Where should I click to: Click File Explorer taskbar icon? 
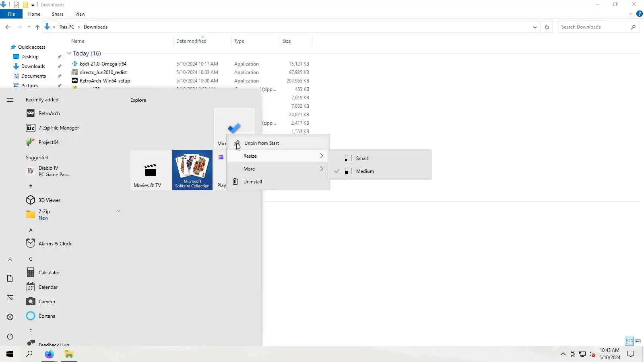[x=69, y=354]
